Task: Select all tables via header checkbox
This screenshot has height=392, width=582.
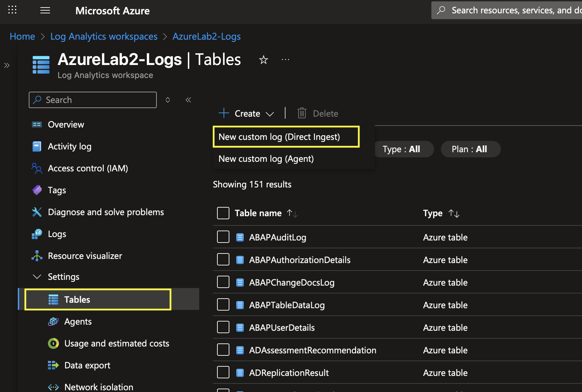Action: 223,213
